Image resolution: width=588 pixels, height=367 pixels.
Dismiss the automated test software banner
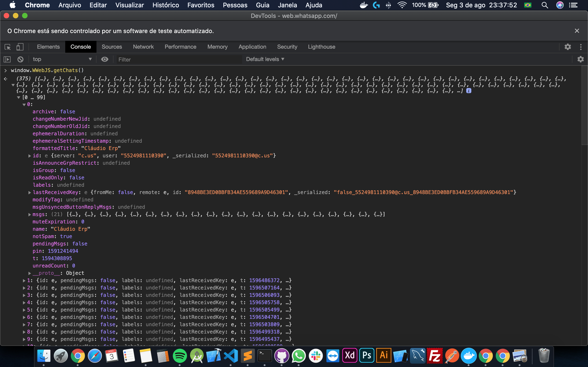[577, 31]
